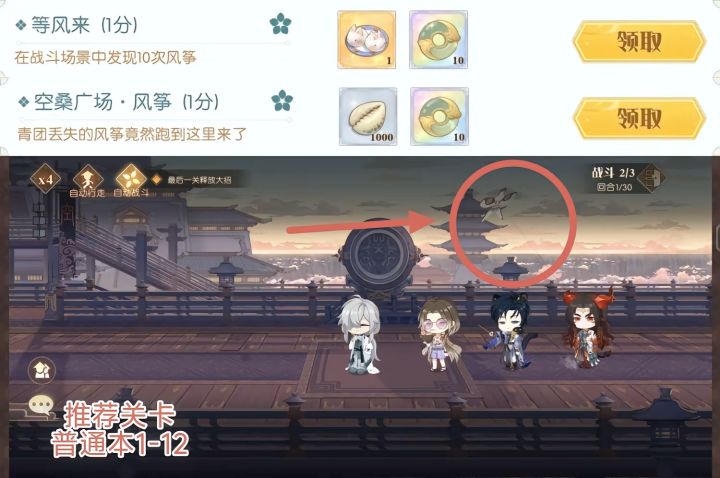Select the jade ring reward in 等风来 row

439,40
